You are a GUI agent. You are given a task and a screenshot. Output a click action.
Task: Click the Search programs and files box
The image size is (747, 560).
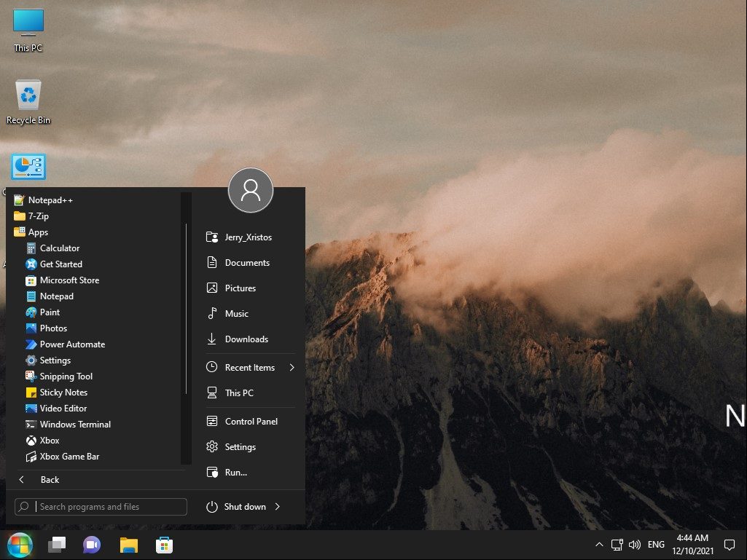[109, 507]
